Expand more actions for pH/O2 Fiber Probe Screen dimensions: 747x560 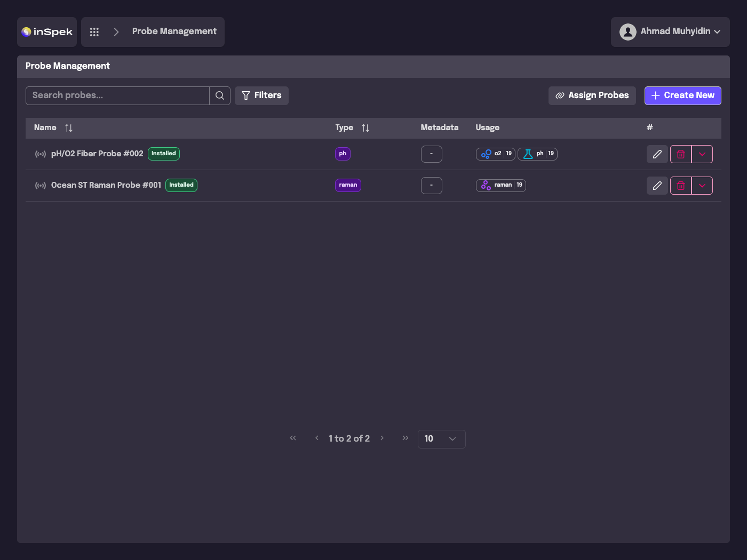[x=702, y=154]
